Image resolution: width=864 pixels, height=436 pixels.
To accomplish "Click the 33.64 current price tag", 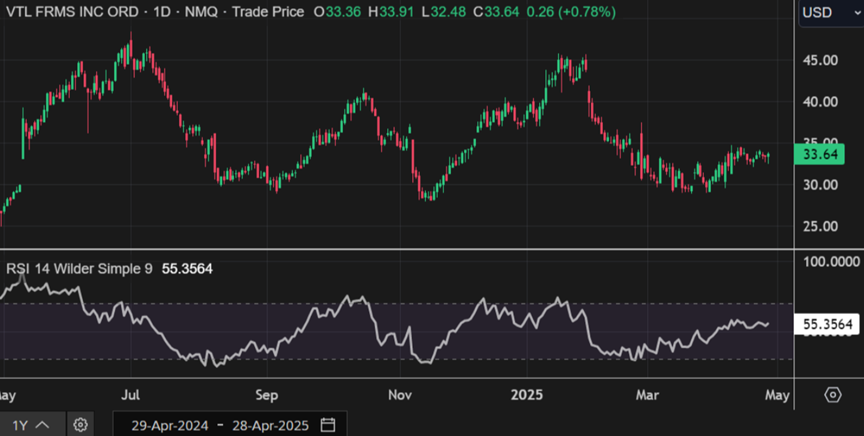I will (826, 154).
